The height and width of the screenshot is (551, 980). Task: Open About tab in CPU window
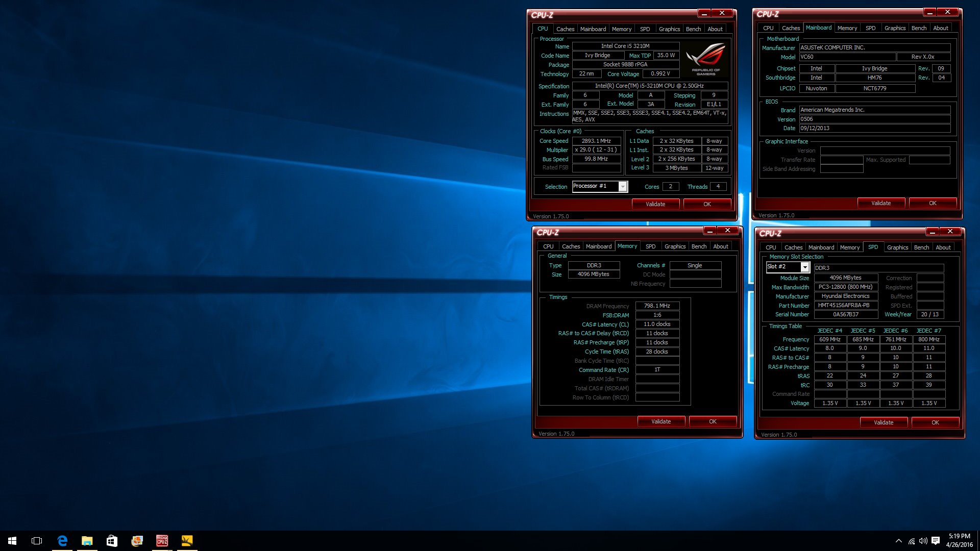pyautogui.click(x=715, y=29)
